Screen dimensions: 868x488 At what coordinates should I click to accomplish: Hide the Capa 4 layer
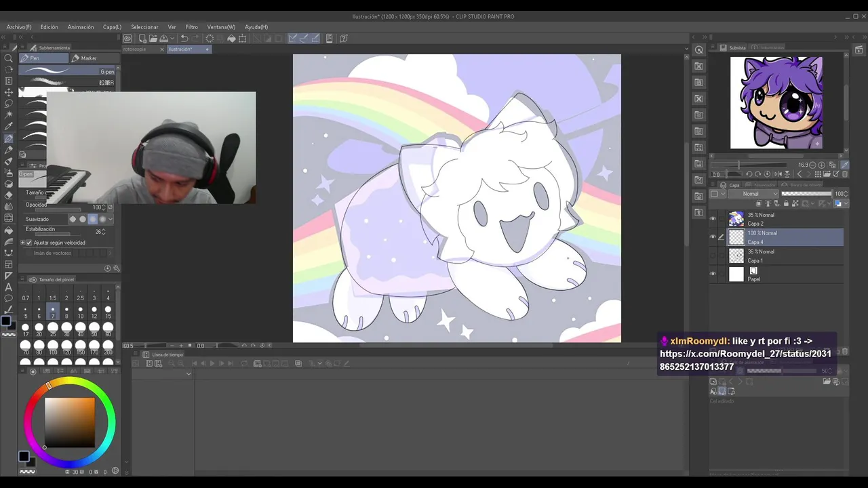coord(713,237)
